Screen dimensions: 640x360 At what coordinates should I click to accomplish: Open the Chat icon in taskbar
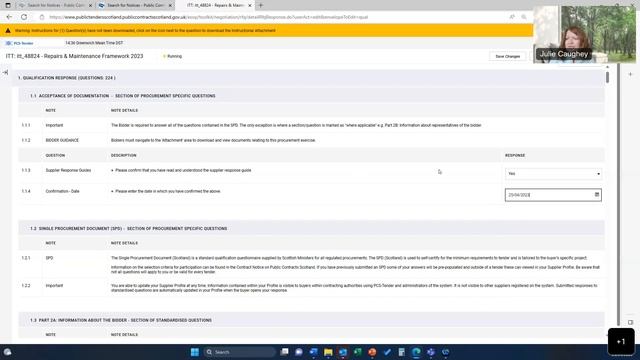click(x=299, y=352)
